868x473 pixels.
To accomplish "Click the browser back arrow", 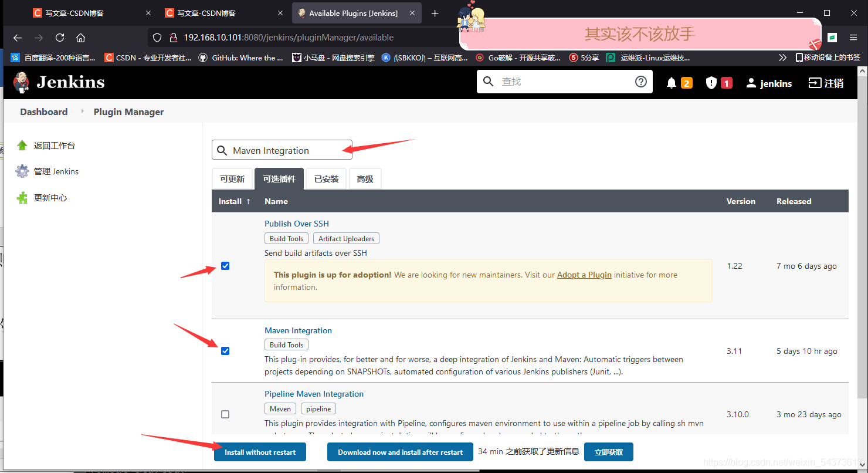I will (18, 38).
